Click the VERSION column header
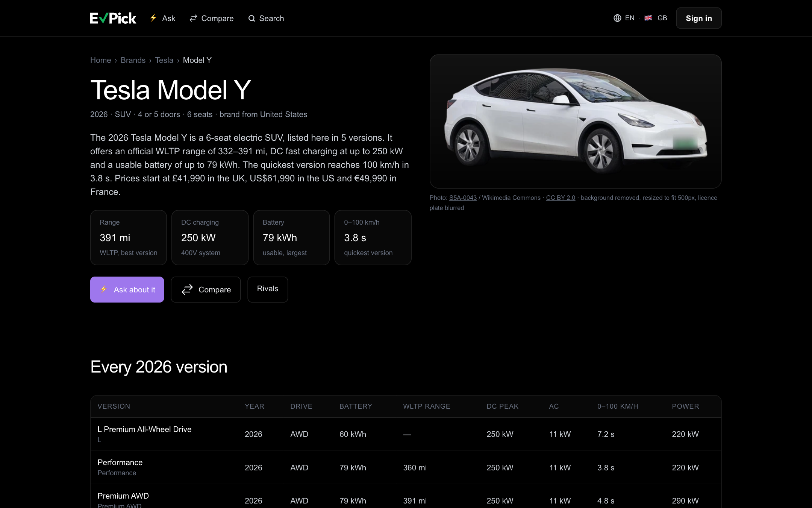 tap(114, 406)
